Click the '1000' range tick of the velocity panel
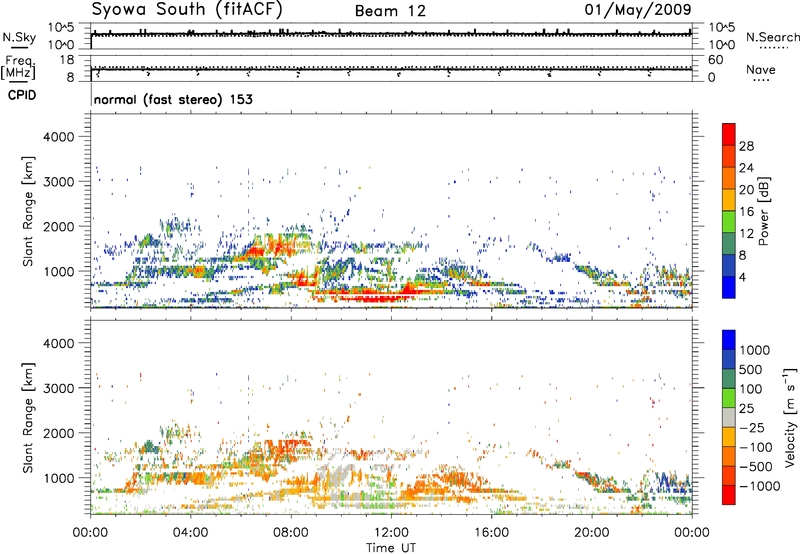Viewport: 800px width, 554px height. point(59,478)
